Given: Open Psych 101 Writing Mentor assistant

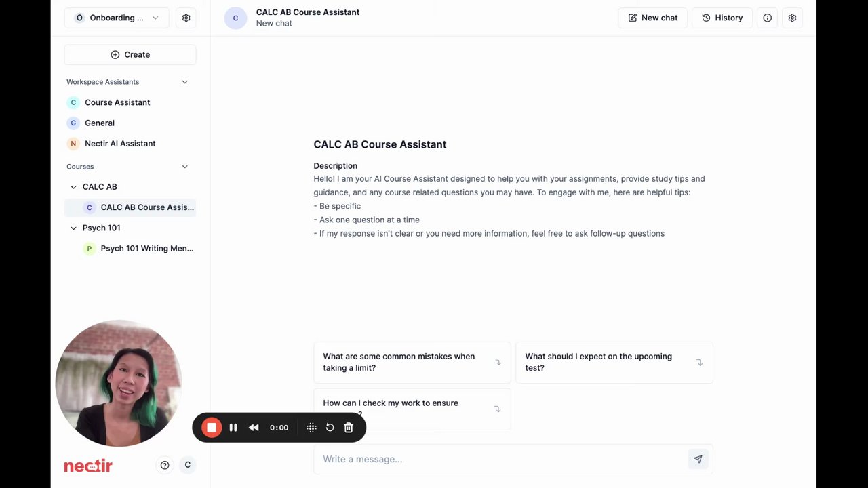Looking at the screenshot, I should (x=146, y=249).
